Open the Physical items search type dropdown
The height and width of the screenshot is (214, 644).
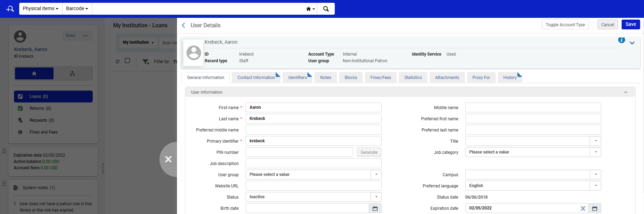[41, 9]
